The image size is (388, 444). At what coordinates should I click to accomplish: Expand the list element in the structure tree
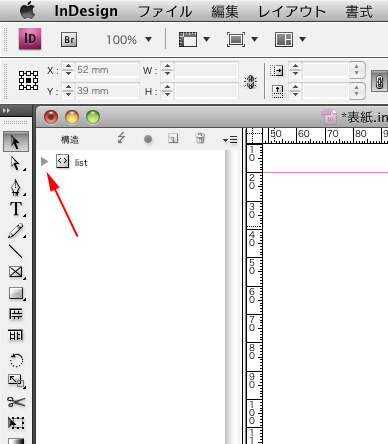coord(44,162)
